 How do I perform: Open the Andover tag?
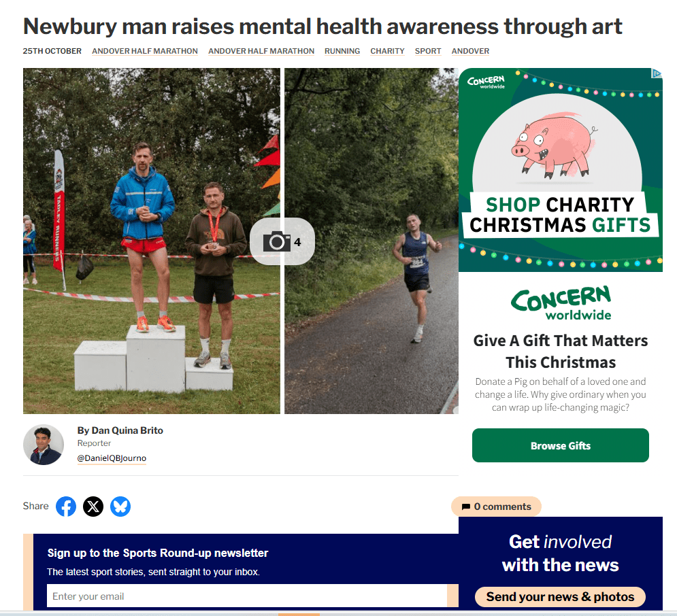point(470,51)
